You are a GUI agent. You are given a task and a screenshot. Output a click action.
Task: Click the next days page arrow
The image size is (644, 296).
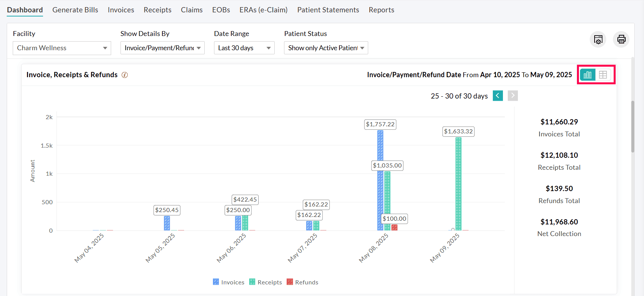click(513, 96)
